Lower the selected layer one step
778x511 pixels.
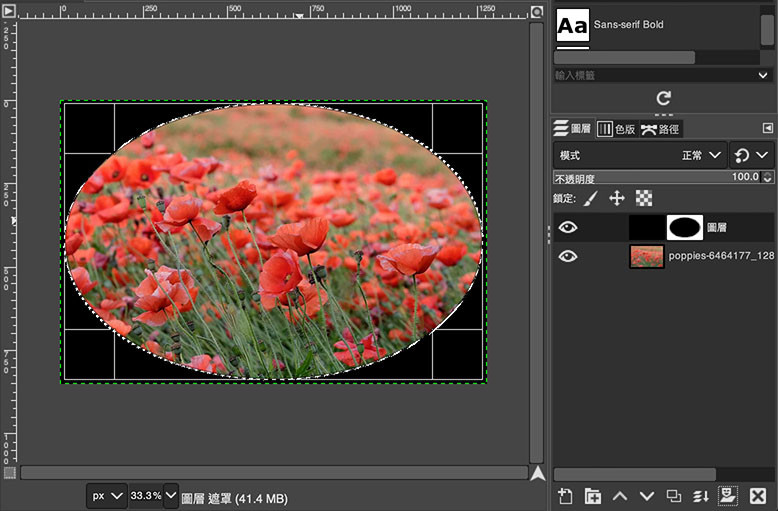tap(647, 496)
